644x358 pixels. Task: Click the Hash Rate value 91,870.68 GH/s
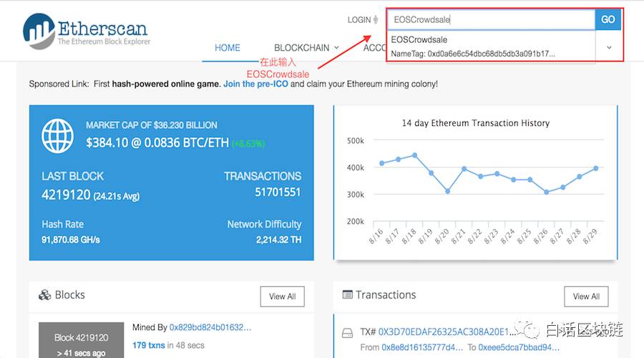[71, 240]
